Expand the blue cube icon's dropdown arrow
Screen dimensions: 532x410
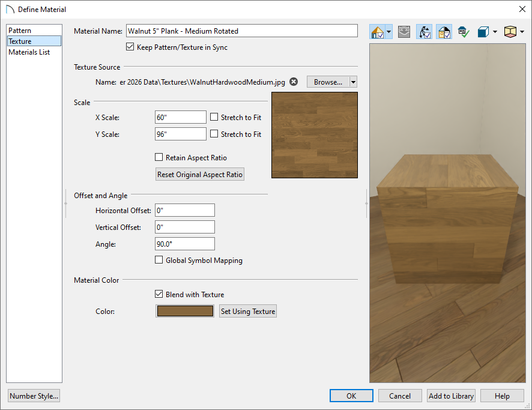click(x=495, y=31)
